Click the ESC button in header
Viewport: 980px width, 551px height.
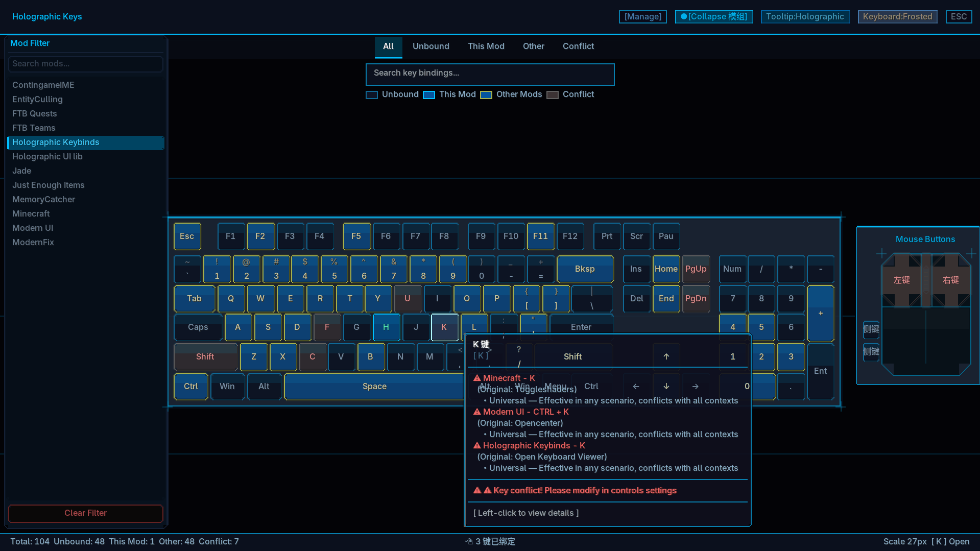point(959,17)
